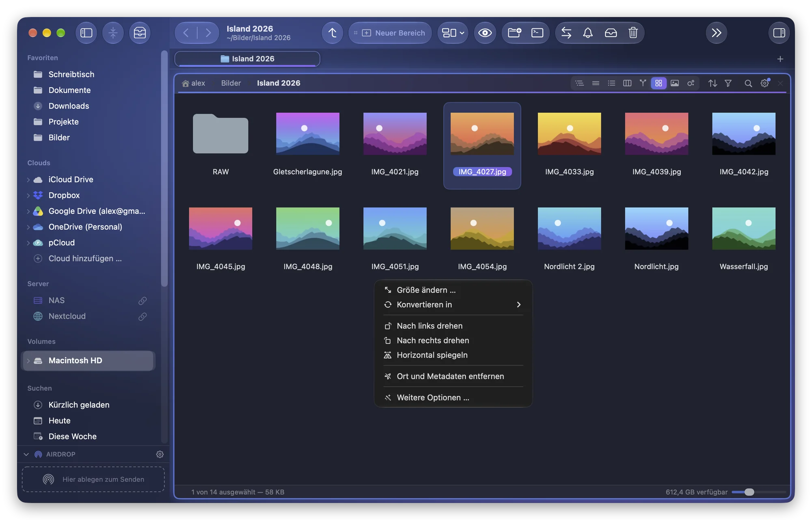
Task: Open AirDrop settings gear
Action: tap(160, 455)
